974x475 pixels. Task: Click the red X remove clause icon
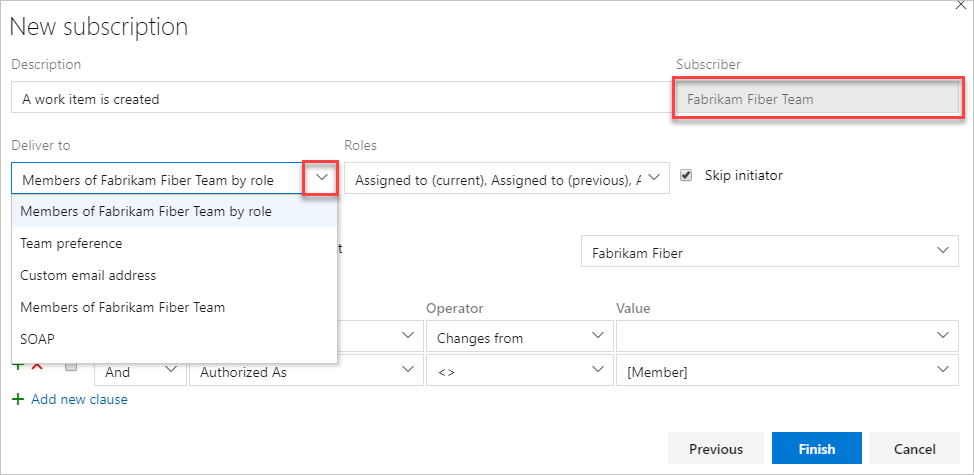(x=37, y=366)
